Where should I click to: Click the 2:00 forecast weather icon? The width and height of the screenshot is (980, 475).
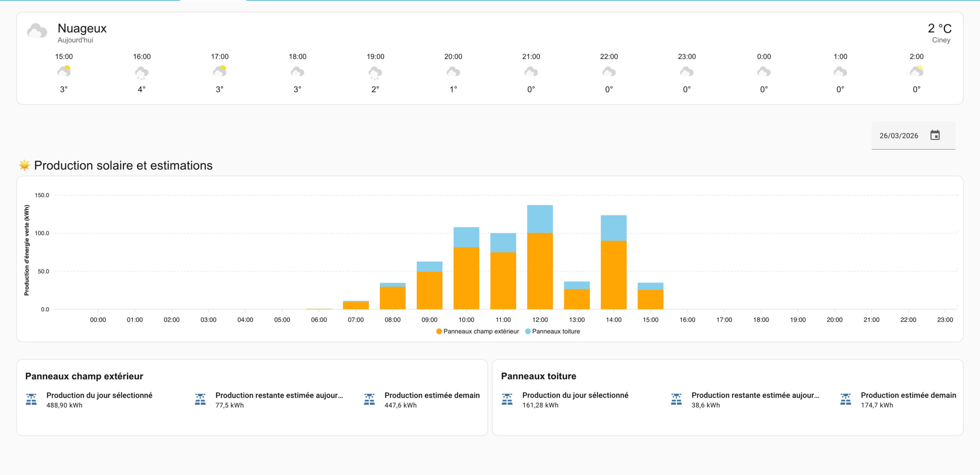tap(916, 71)
